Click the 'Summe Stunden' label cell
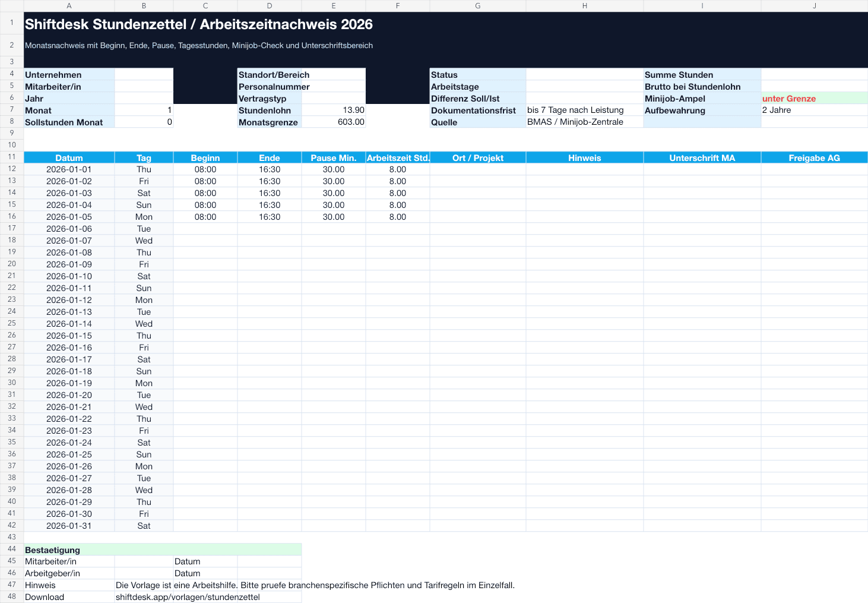 pos(702,74)
